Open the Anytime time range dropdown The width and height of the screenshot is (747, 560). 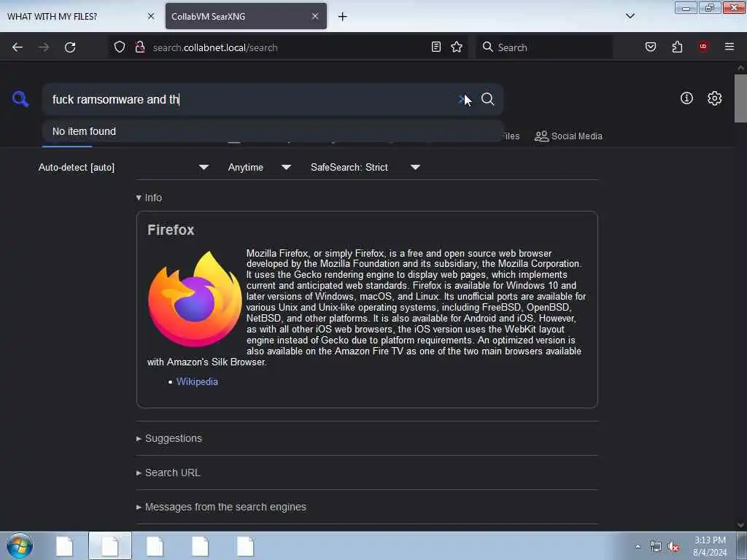[x=260, y=167]
